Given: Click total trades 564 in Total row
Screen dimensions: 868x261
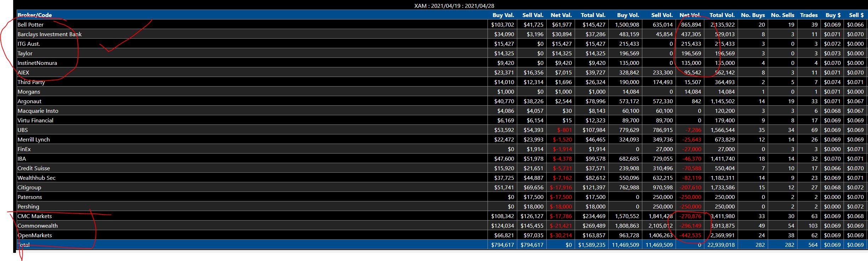Looking at the screenshot, I should [813, 245].
